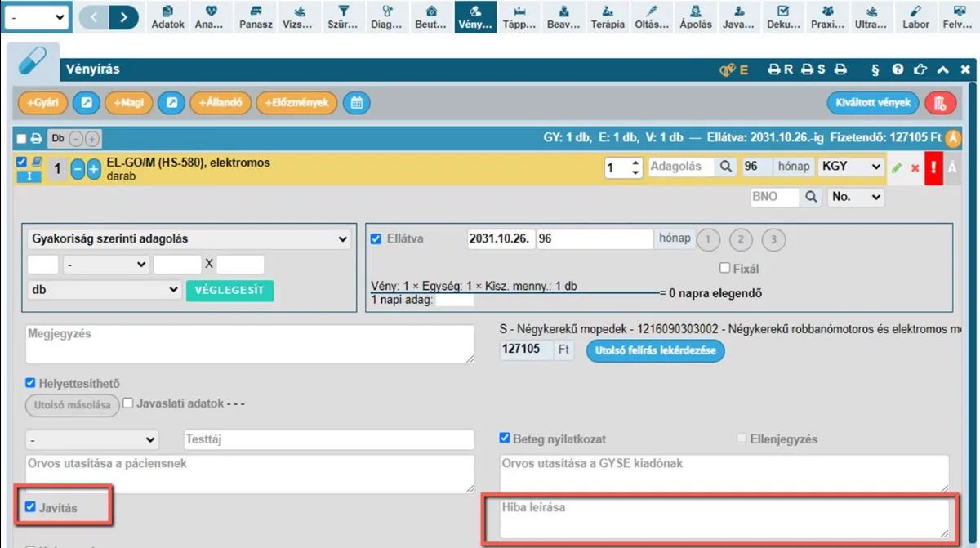
Task: Open popup icon next to +Gyári
Action: (86, 103)
